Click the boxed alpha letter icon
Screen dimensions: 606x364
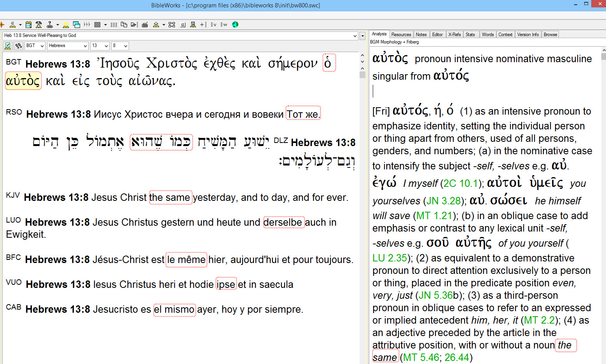click(x=183, y=25)
